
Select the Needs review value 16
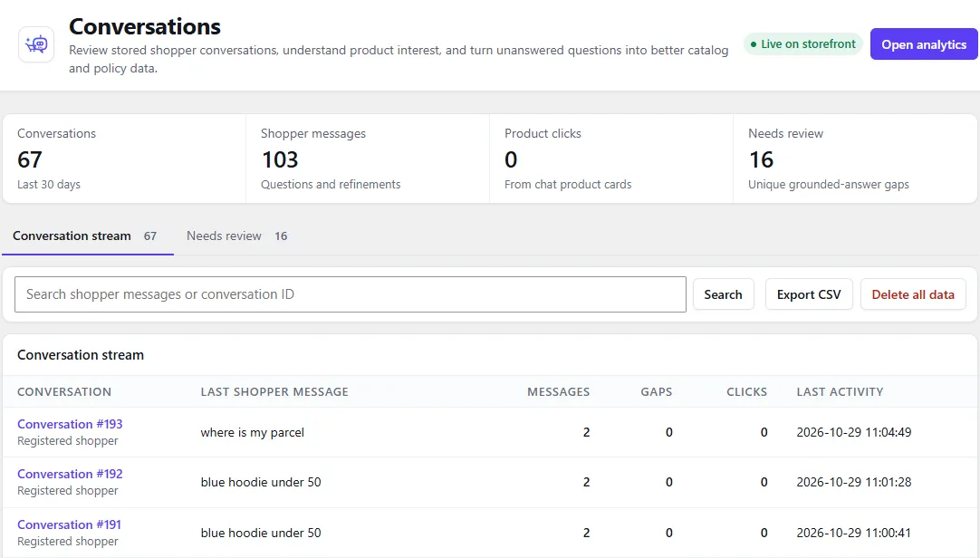coord(761,159)
